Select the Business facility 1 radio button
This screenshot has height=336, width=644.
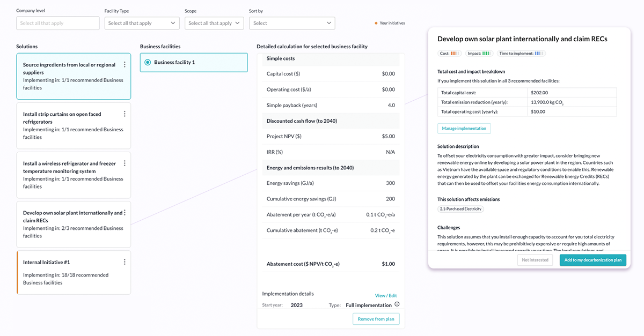coord(148,63)
